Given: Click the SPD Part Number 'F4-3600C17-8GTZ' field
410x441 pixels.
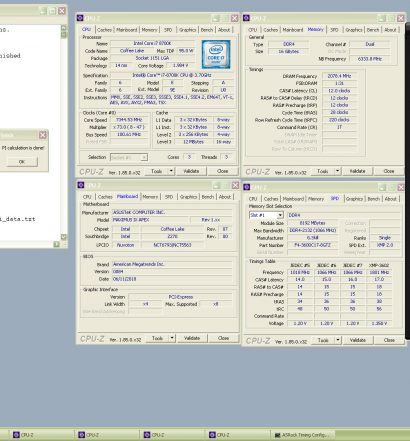Looking at the screenshot, I should [x=313, y=246].
